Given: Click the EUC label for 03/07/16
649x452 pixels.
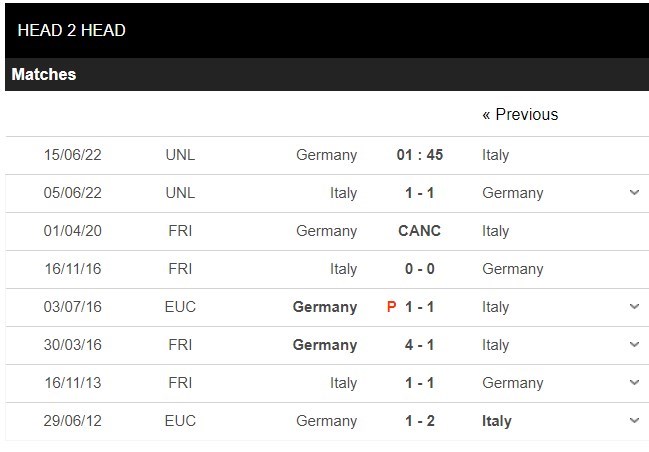Looking at the screenshot, I should [x=181, y=307].
